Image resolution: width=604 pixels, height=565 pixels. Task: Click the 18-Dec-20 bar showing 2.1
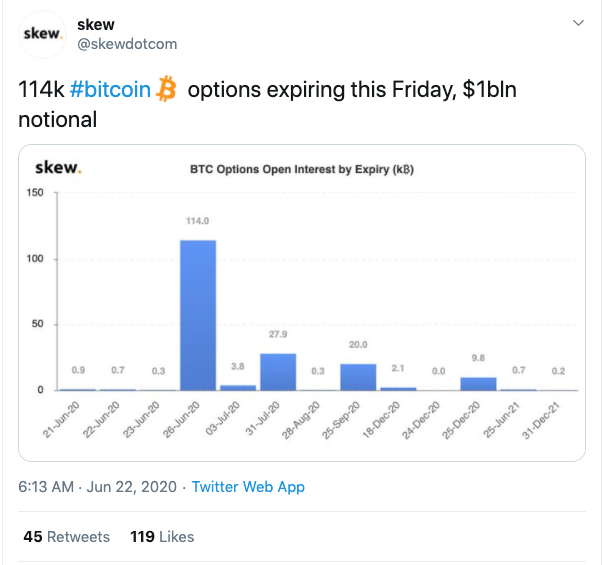pos(398,389)
